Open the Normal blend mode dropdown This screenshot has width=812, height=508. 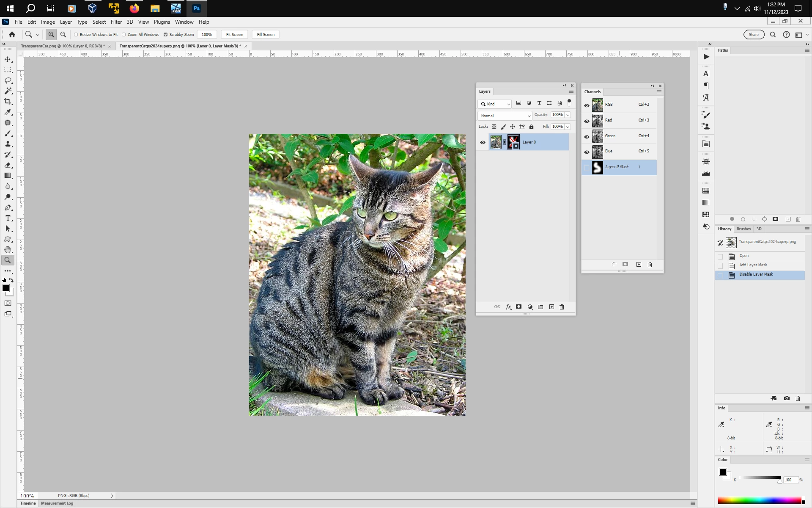[x=505, y=116]
